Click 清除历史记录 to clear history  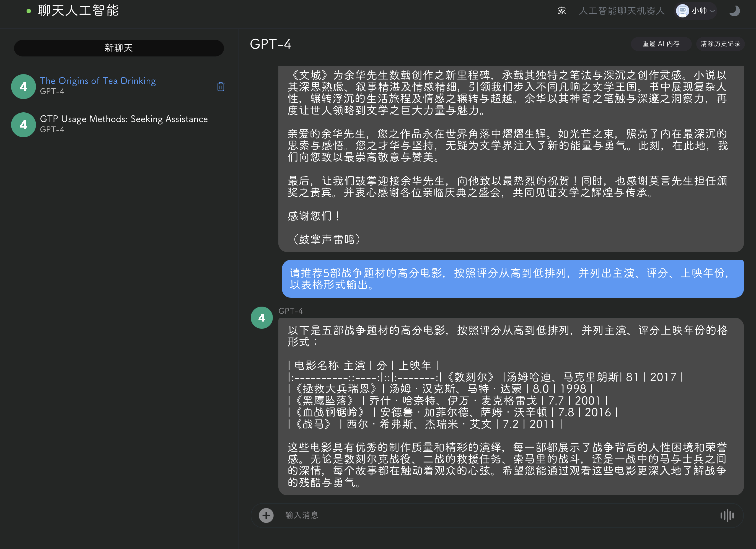pos(720,44)
